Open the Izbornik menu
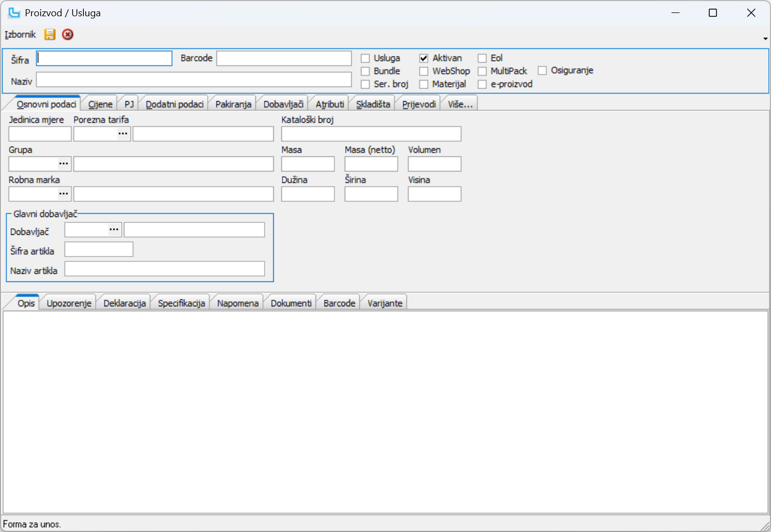 (20, 35)
